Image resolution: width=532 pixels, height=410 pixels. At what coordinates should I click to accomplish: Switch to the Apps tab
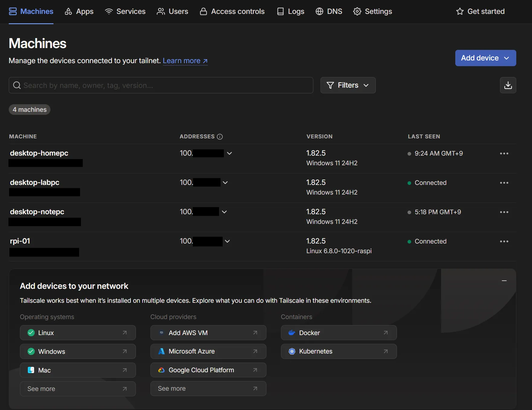coord(79,11)
